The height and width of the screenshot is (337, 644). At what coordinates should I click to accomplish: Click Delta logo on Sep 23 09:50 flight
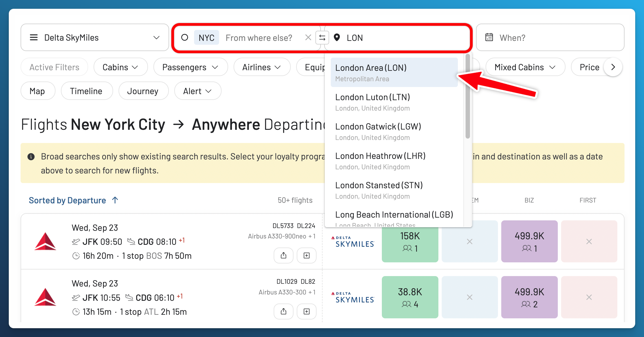pyautogui.click(x=45, y=241)
